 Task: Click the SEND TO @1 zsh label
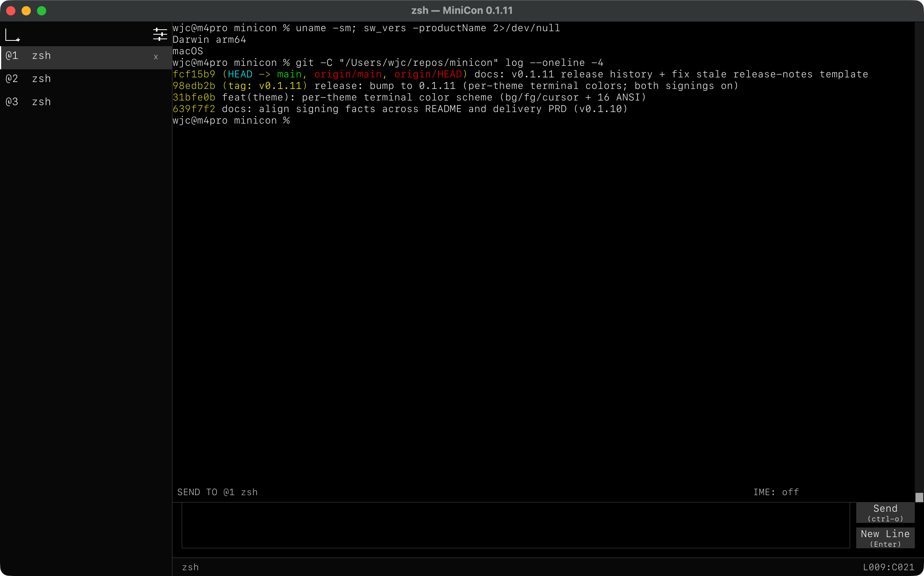217,492
